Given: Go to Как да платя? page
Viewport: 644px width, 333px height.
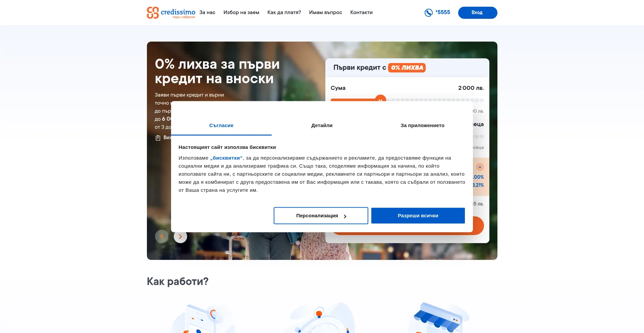Looking at the screenshot, I should point(284,12).
